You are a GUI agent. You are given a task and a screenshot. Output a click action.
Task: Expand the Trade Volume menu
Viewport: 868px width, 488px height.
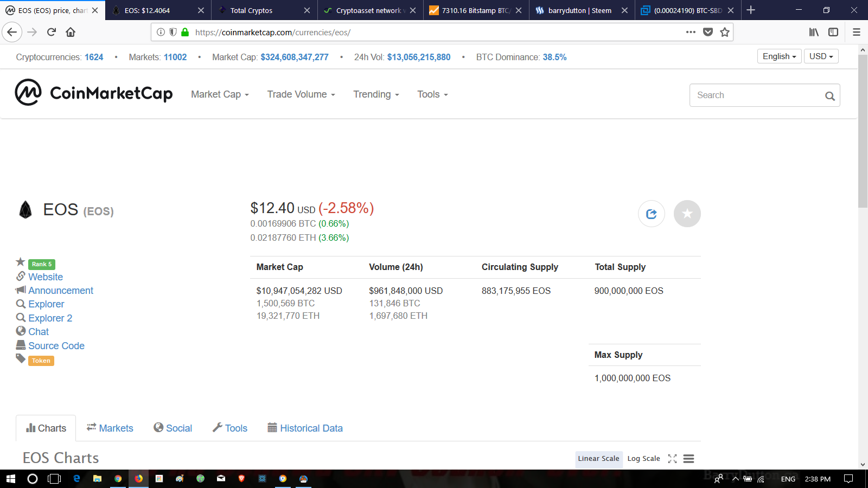[301, 94]
